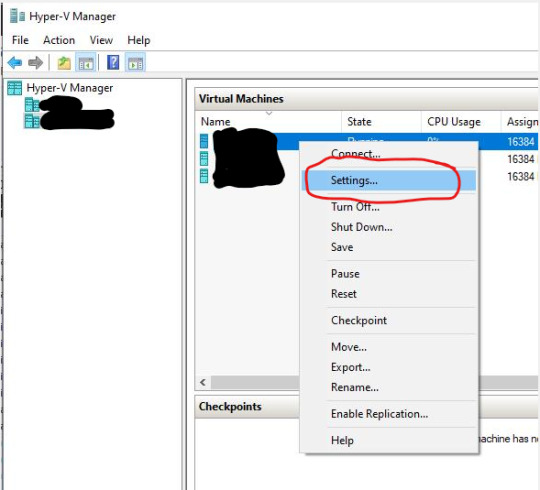The width and height of the screenshot is (540, 490).
Task: Sort by the CPU Usage column header
Action: [461, 122]
